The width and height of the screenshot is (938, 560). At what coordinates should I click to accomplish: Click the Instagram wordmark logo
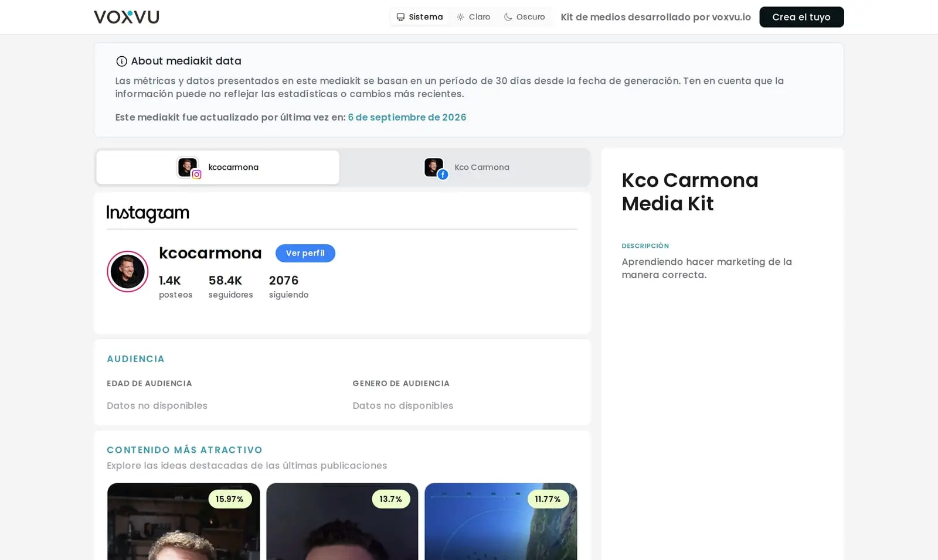tap(148, 213)
